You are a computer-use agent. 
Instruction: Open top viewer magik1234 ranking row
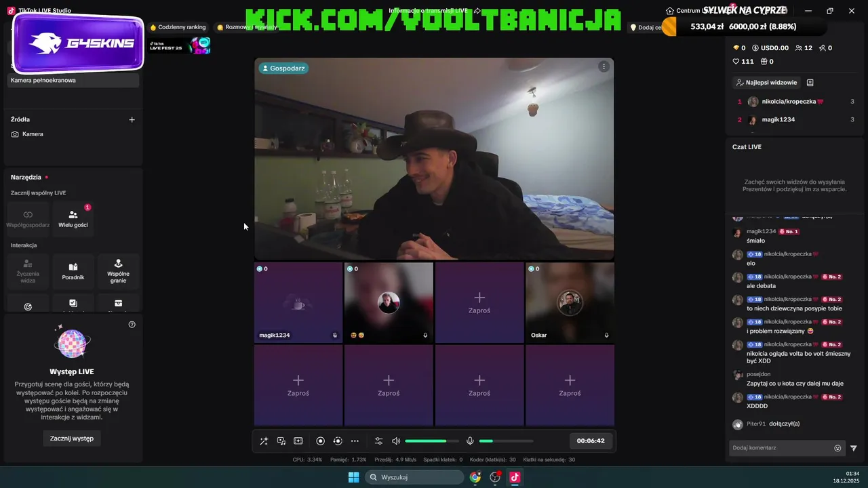point(795,120)
